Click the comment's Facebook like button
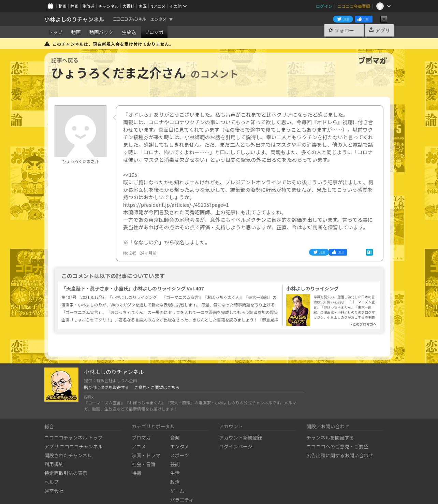Image resolution: width=438 pixels, height=504 pixels. click(338, 252)
